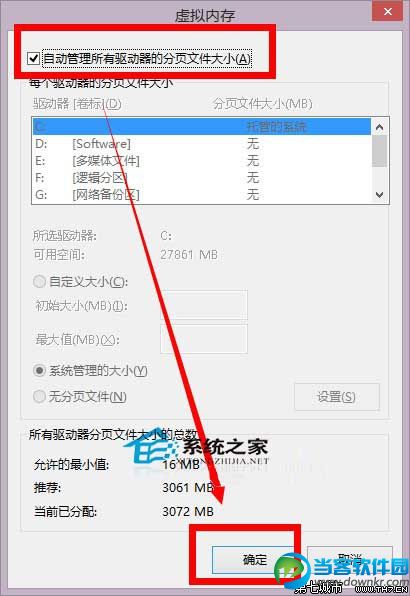This screenshot has width=410, height=596.
Task: Click the 初始大小 input field
Action: click(x=204, y=305)
